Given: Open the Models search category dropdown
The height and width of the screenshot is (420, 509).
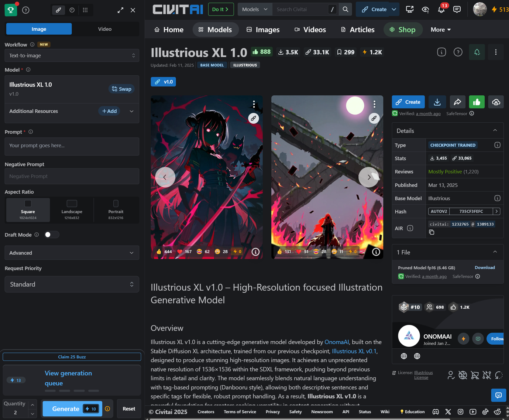Looking at the screenshot, I should point(255,9).
